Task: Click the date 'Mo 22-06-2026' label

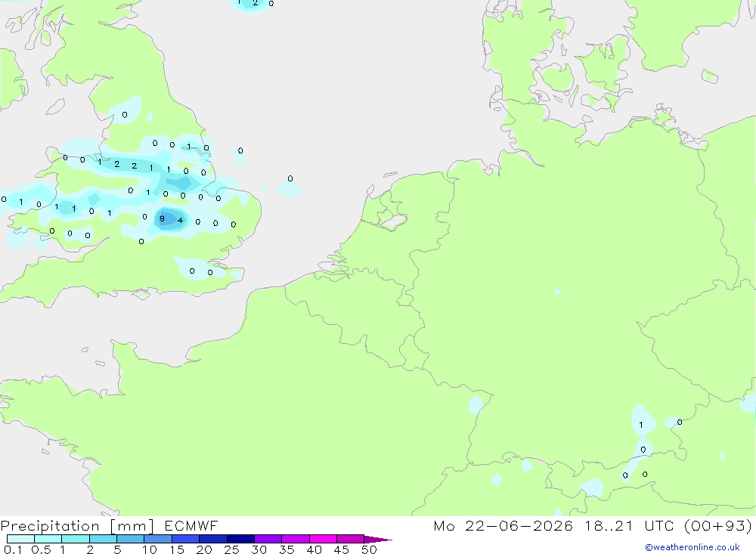Action: (503, 526)
